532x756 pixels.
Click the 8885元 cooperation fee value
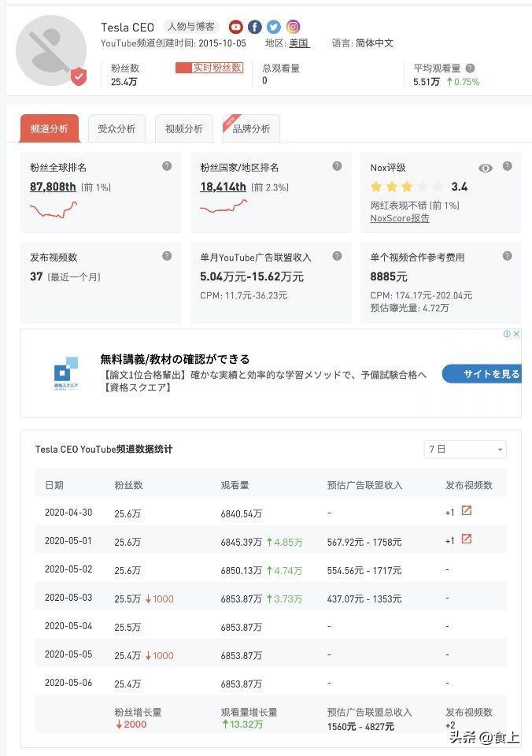pos(389,276)
